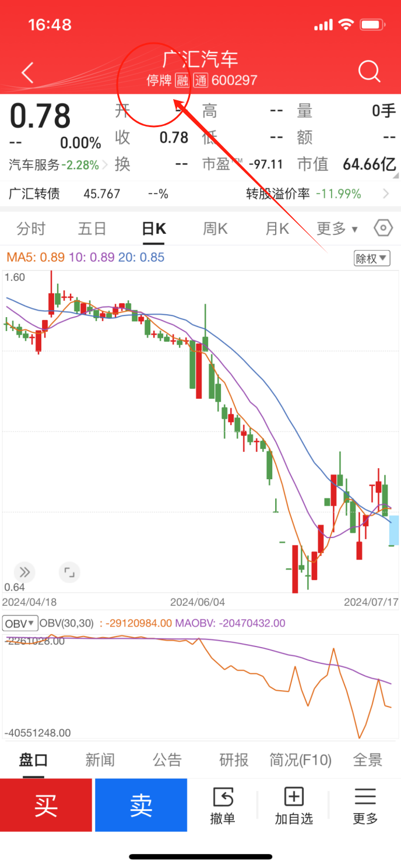The width and height of the screenshot is (401, 868).
Task: Tap the 市盈 -97.11 value
Action: coord(266,165)
